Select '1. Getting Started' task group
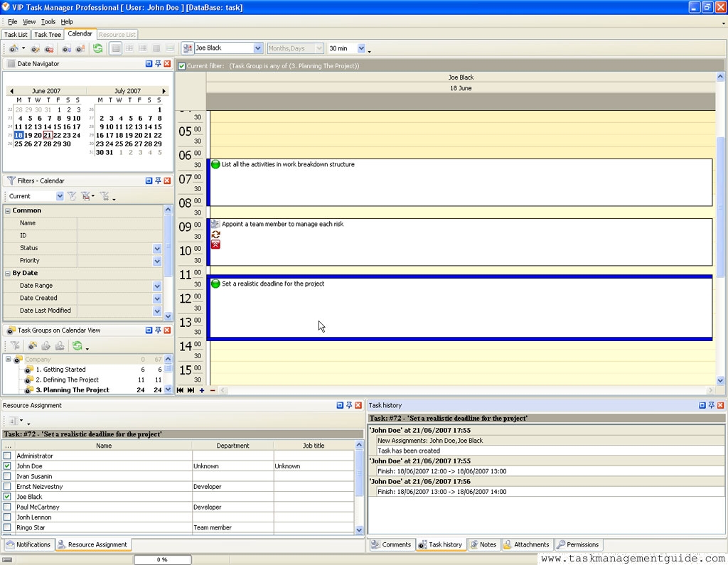The width and height of the screenshot is (728, 565). tap(60, 370)
